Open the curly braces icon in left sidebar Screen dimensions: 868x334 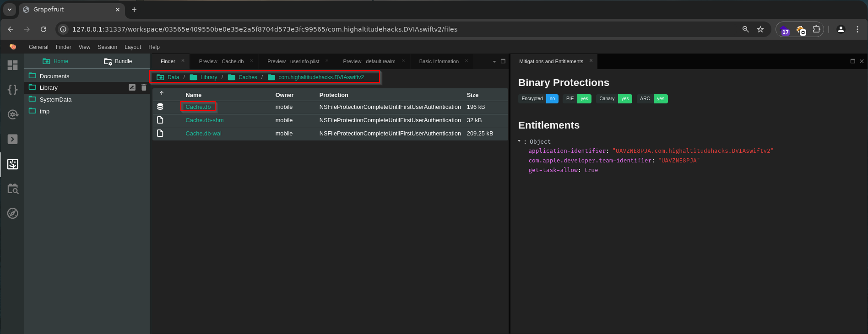tap(13, 90)
